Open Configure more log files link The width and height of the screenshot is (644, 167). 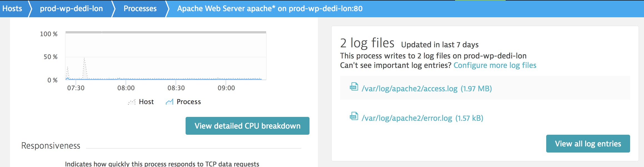(x=495, y=65)
